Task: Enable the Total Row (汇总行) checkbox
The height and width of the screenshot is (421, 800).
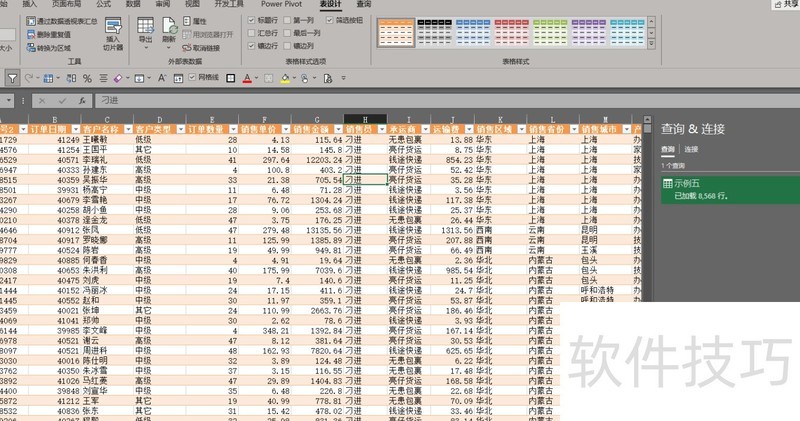Action: pyautogui.click(x=252, y=33)
